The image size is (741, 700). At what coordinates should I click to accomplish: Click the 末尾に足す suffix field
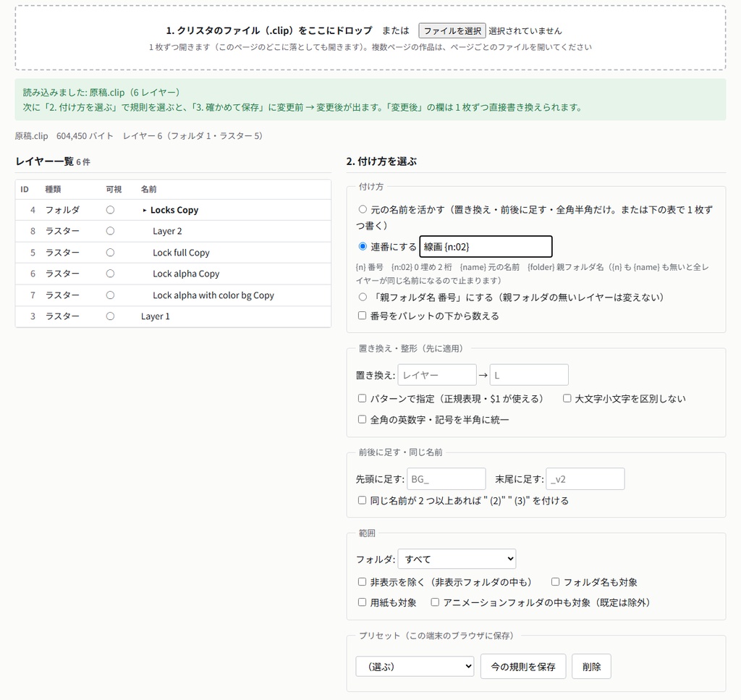pyautogui.click(x=585, y=478)
